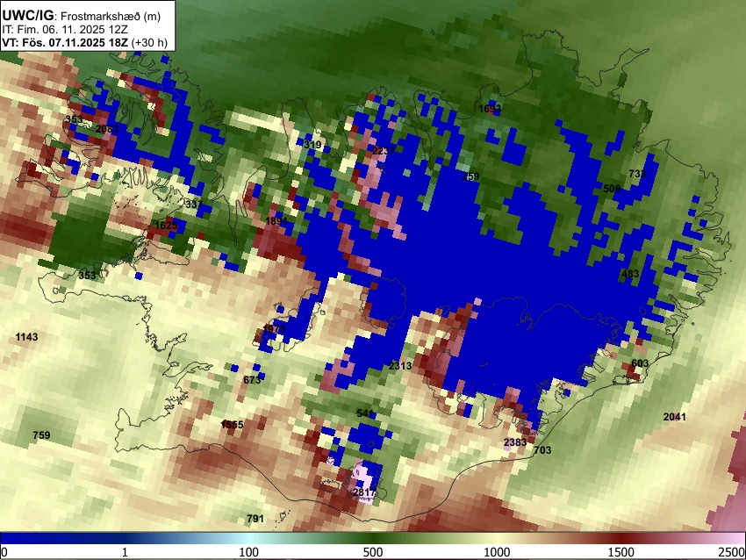Click the map value label 673

252,380
